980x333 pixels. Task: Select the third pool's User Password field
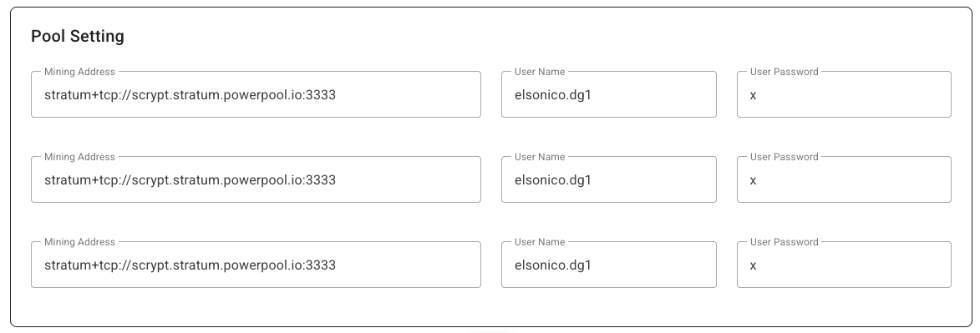click(844, 265)
